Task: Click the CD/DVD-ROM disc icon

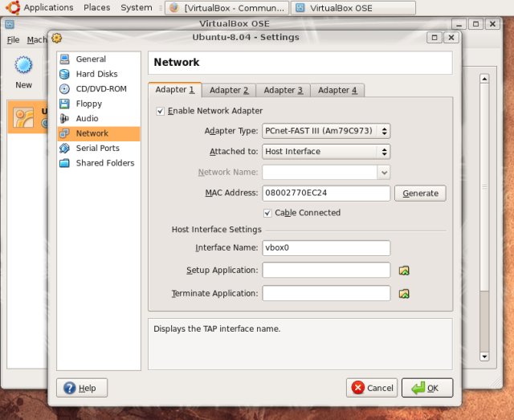Action: click(64, 89)
